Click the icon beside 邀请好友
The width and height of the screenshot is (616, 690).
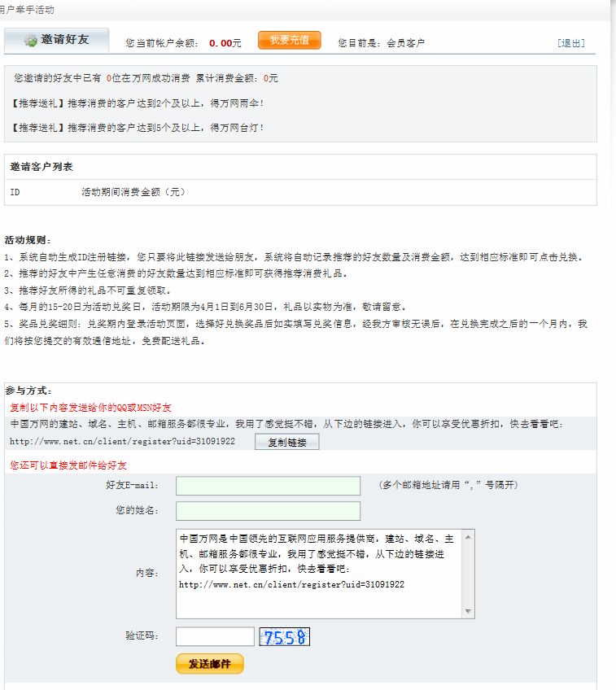point(30,40)
